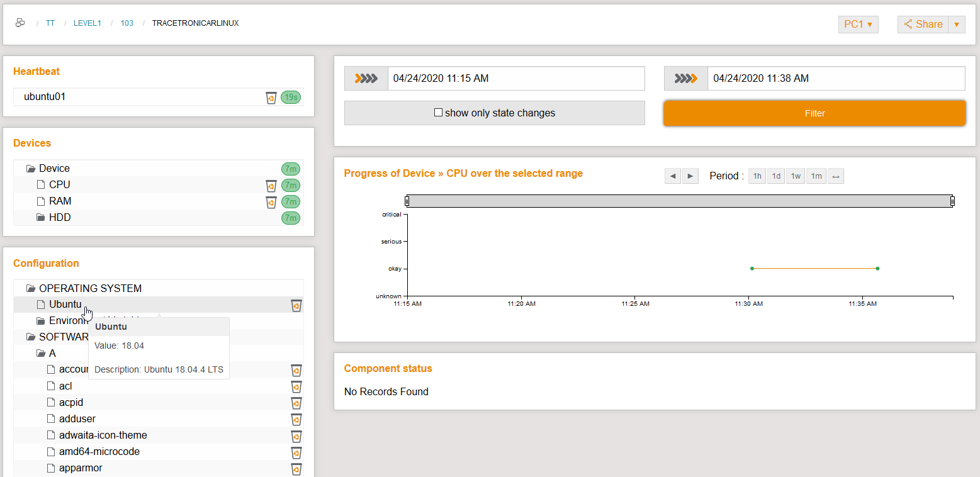This screenshot has height=477, width=980.
Task: Expand the HDD folder in Devices
Action: tap(40, 218)
